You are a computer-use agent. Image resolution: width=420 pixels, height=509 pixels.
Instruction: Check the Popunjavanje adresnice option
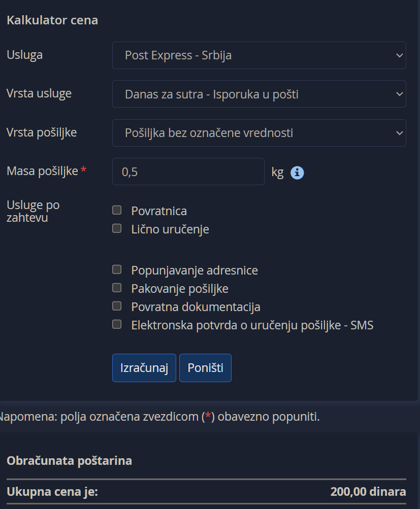(x=117, y=269)
